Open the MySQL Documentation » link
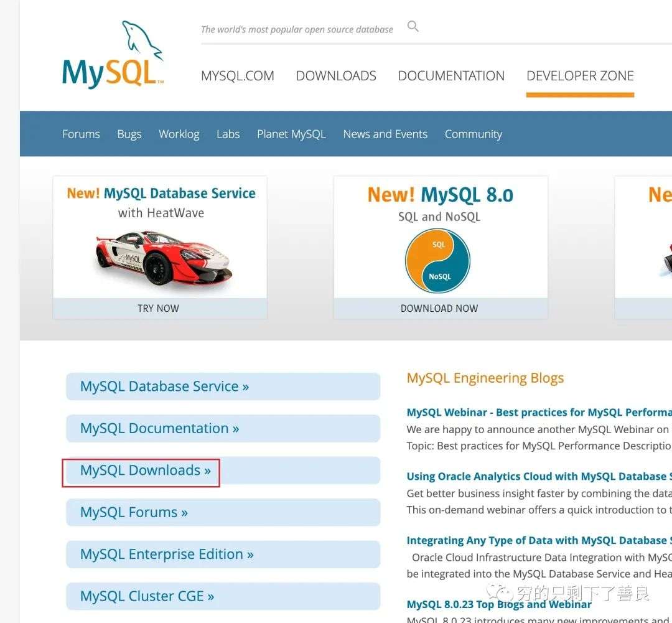Screen dimensions: 672x623 pos(223,428)
